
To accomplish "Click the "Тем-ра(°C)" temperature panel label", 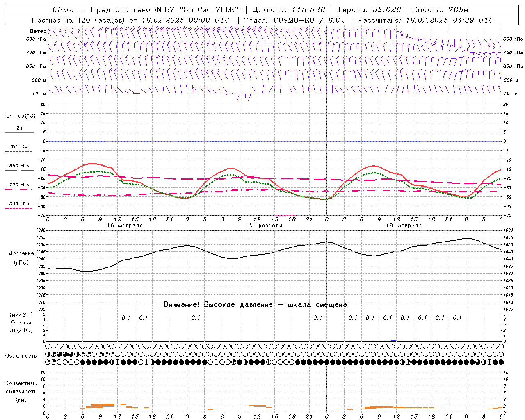I will pyautogui.click(x=19, y=116).
